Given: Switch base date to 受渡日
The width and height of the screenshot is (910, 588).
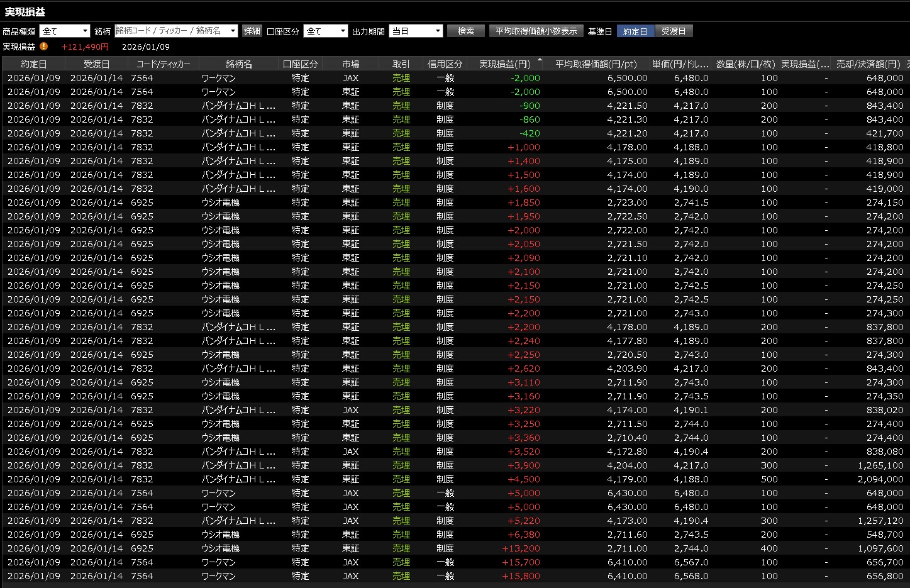Looking at the screenshot, I should coord(674,31).
